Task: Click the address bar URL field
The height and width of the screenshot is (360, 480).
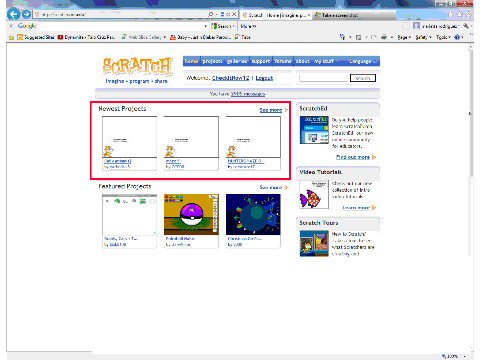Action: tap(120, 14)
